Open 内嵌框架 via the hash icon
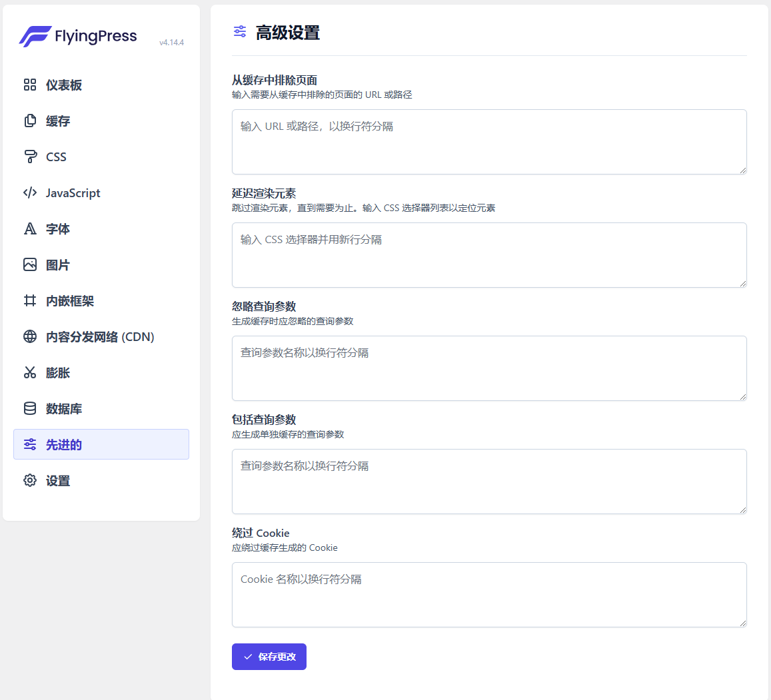Image resolution: width=771 pixels, height=700 pixels. click(x=29, y=300)
